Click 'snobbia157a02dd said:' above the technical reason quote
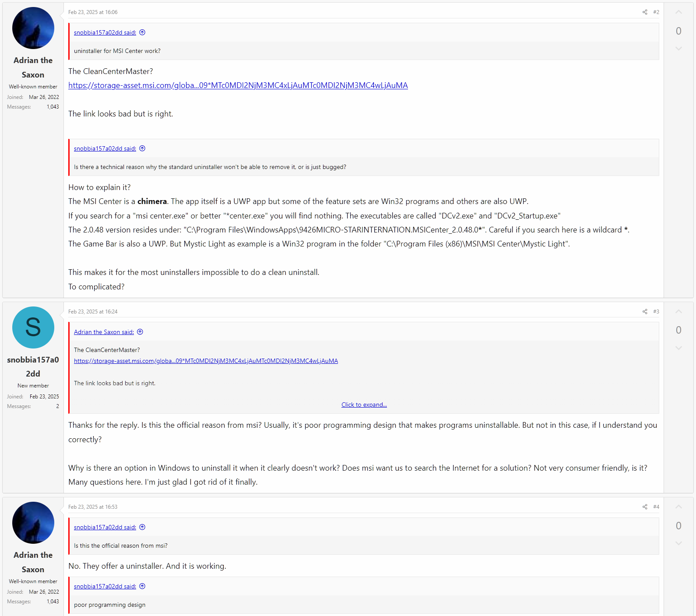Image resolution: width=696 pixels, height=616 pixels. point(105,148)
